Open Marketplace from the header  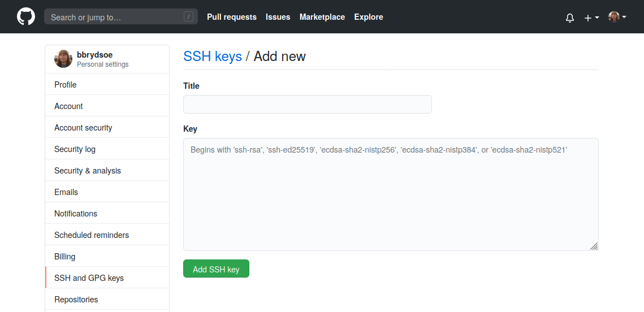pos(322,17)
